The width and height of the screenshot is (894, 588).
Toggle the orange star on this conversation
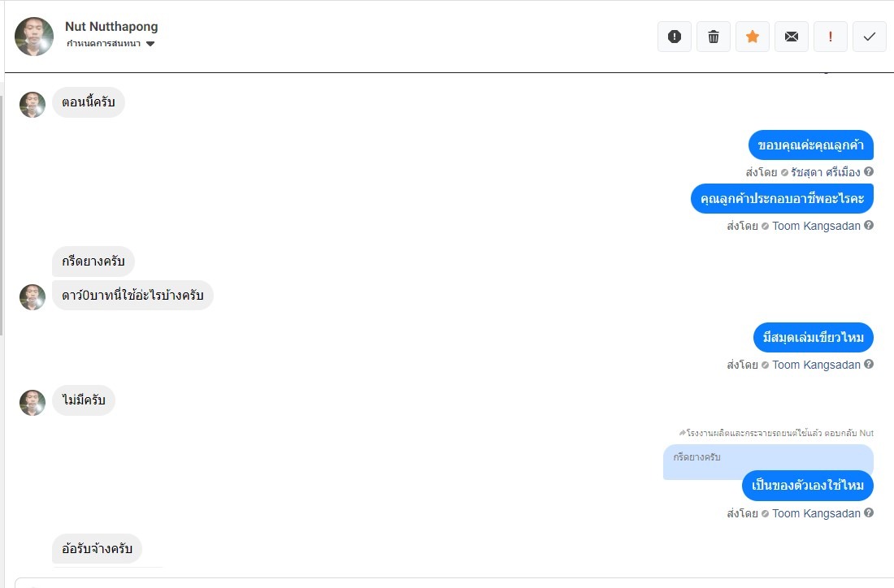click(x=753, y=37)
